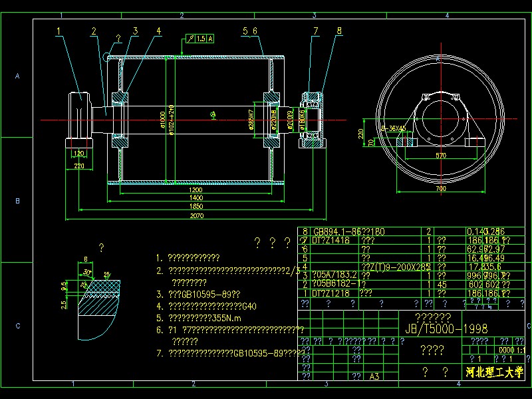Click part callout number 4 above drum
This screenshot has height=399, width=532.
[158, 31]
